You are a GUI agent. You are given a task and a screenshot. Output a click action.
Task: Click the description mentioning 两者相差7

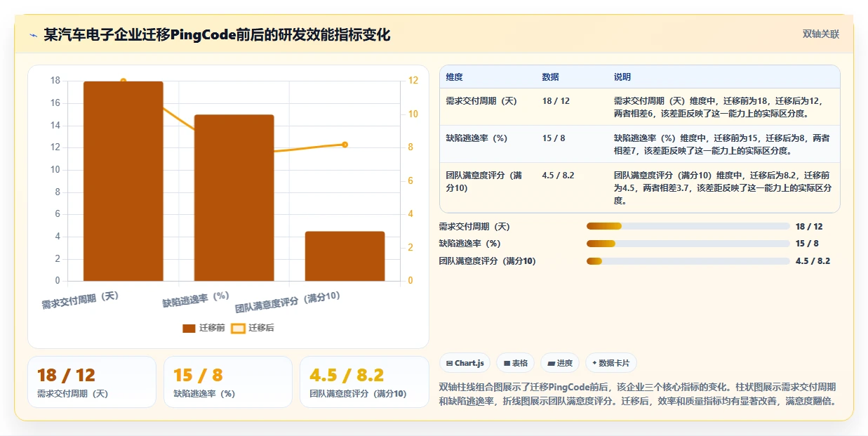tap(723, 144)
